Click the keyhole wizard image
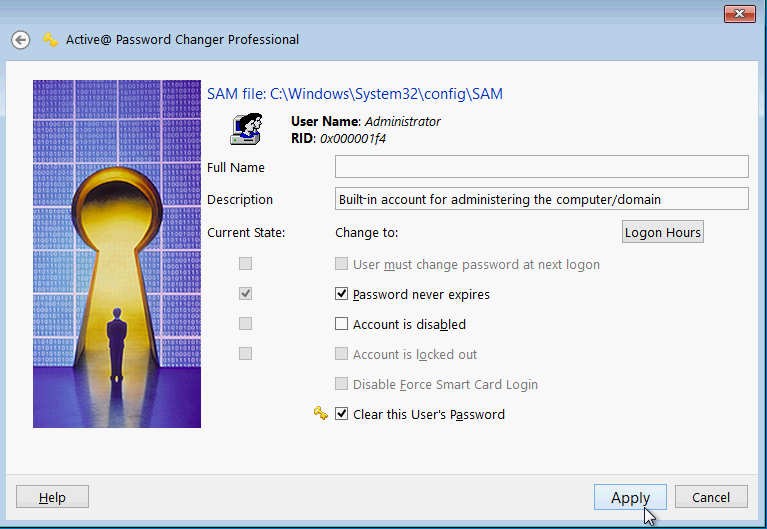767x529 pixels. (x=117, y=254)
